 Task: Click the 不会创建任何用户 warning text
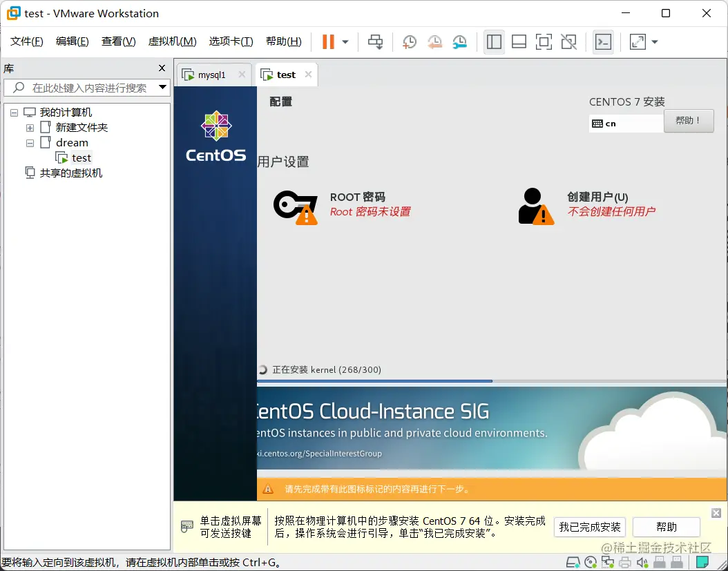(611, 212)
